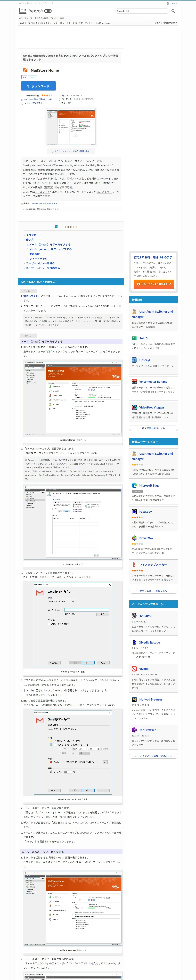196x980 pixels.
Task: Open パソコンを便利にするフリーソフト breadcrumb
Action: click(43, 23)
